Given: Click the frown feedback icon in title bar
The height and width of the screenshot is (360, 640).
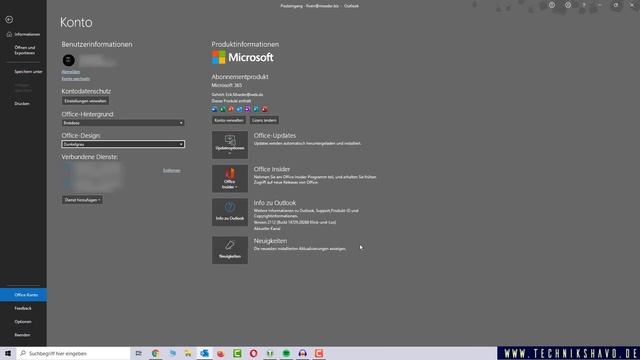Looking at the screenshot, I should [568, 5].
